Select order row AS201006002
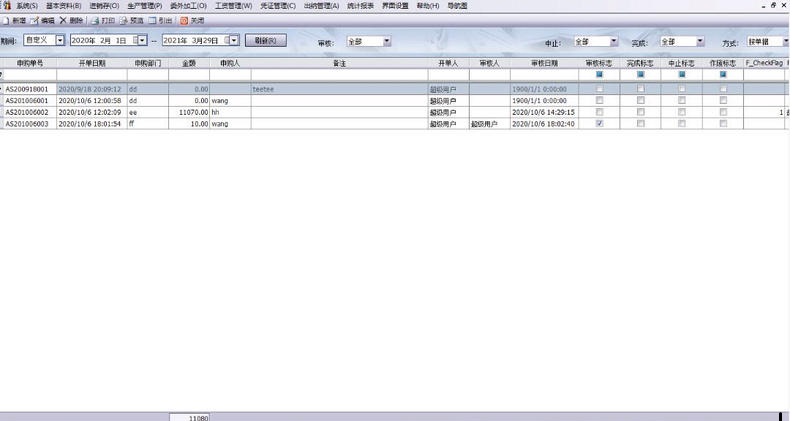 [394, 112]
